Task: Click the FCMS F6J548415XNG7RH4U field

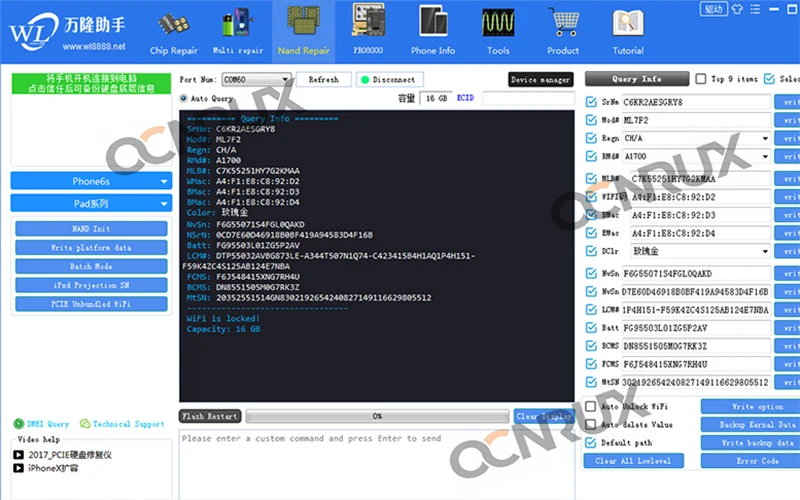Action: tap(696, 364)
